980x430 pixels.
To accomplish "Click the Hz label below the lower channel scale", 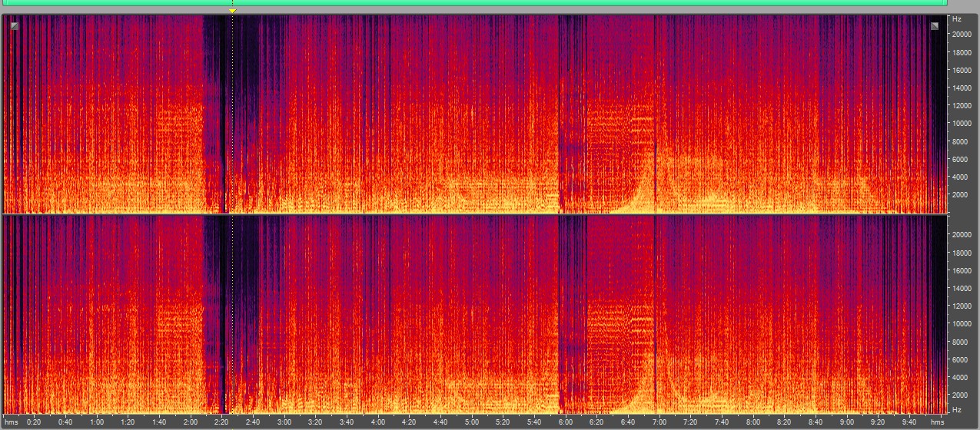I will point(957,411).
